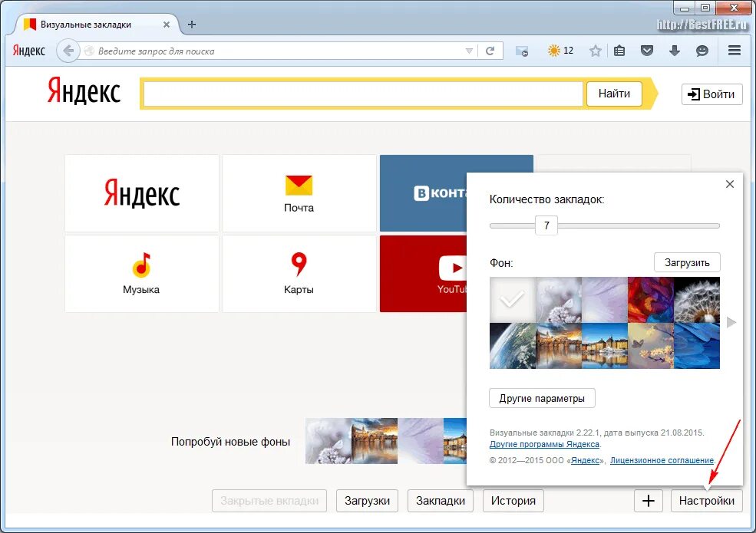
Task: Click the large Яндекс logo by the search box
Action: pos(84,90)
